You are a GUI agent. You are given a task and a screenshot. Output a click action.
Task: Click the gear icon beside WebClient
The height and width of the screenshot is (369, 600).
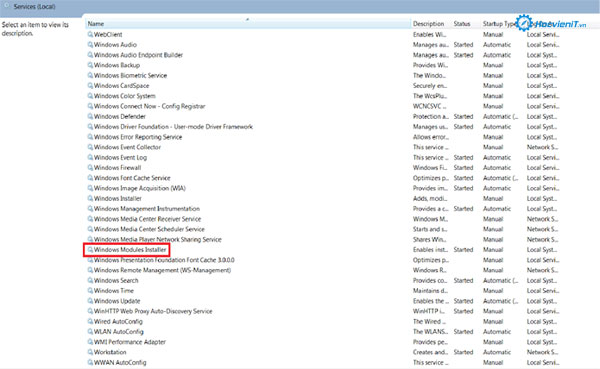click(90, 34)
